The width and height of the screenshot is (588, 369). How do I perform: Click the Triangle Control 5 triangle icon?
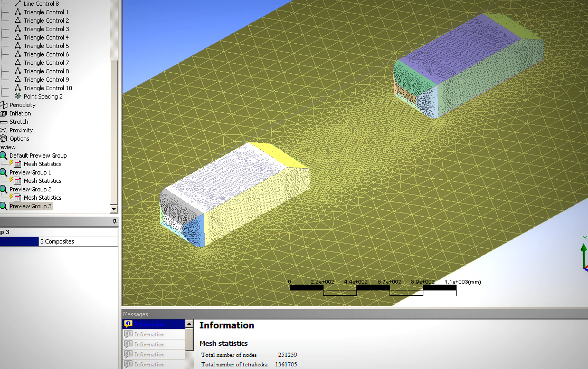click(x=18, y=46)
